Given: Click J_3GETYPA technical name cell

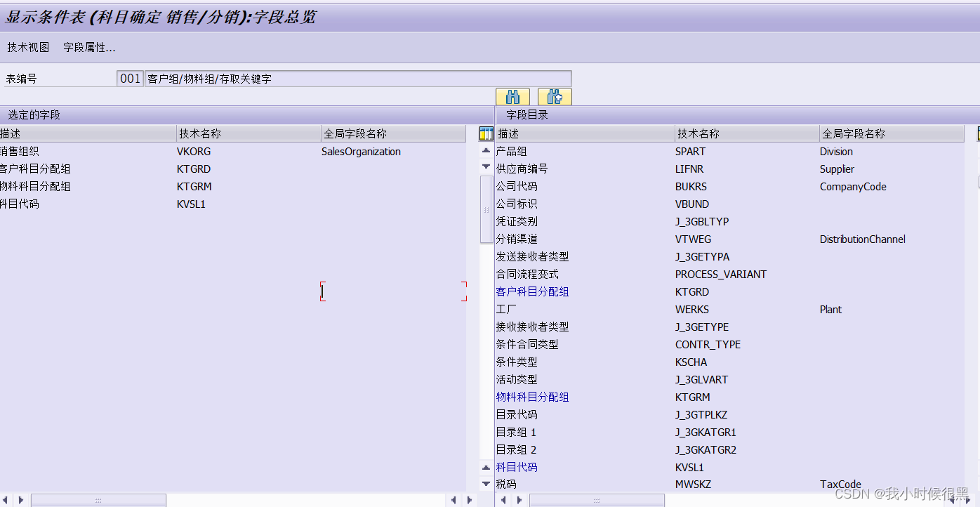Looking at the screenshot, I should 702,257.
